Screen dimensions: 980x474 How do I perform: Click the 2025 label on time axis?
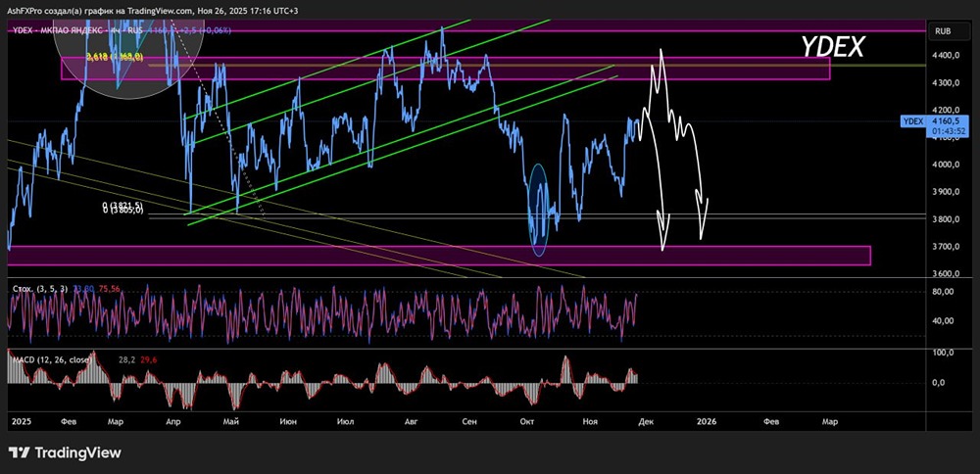(x=21, y=422)
